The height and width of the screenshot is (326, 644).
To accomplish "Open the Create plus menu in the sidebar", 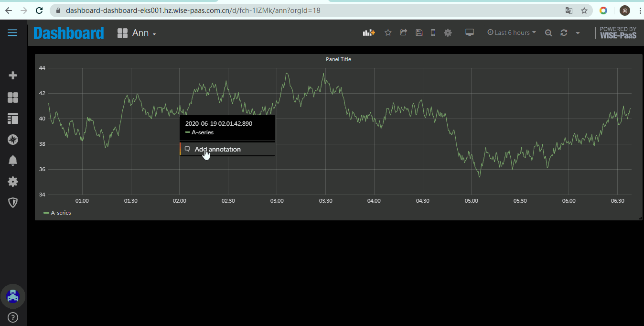I will (13, 76).
